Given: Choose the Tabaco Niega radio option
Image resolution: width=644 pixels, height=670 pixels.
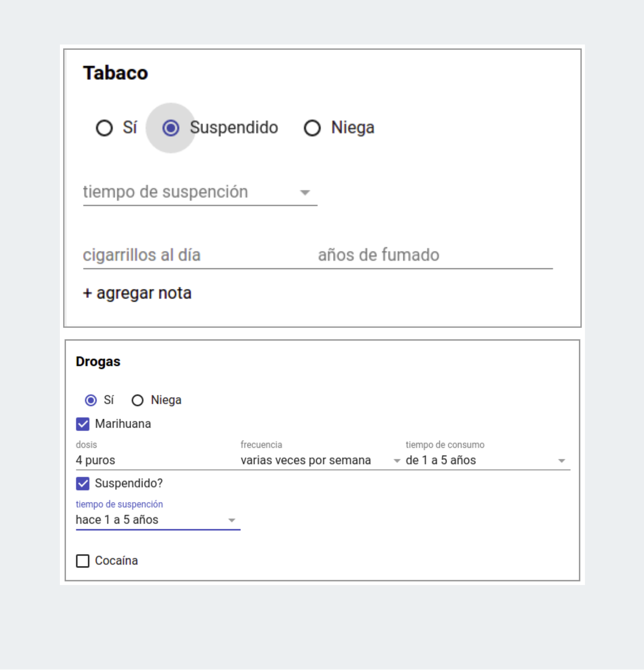Looking at the screenshot, I should click(x=312, y=128).
